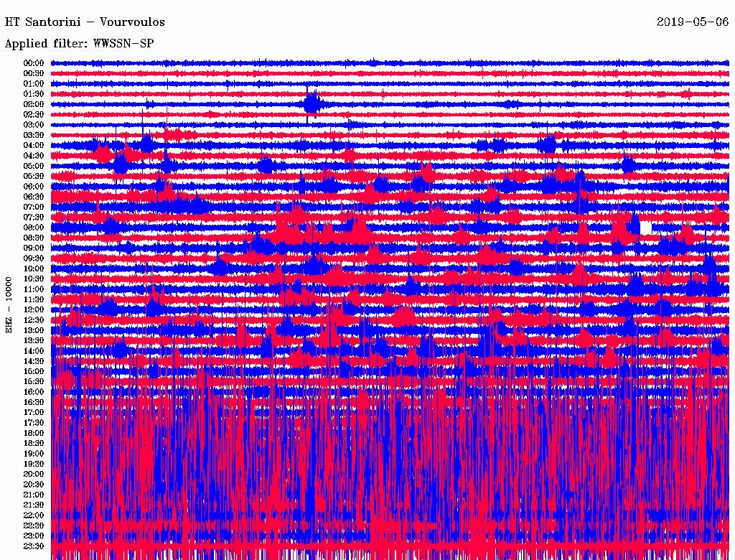Select the 14:30 time row label
735x560 pixels.
coord(34,361)
